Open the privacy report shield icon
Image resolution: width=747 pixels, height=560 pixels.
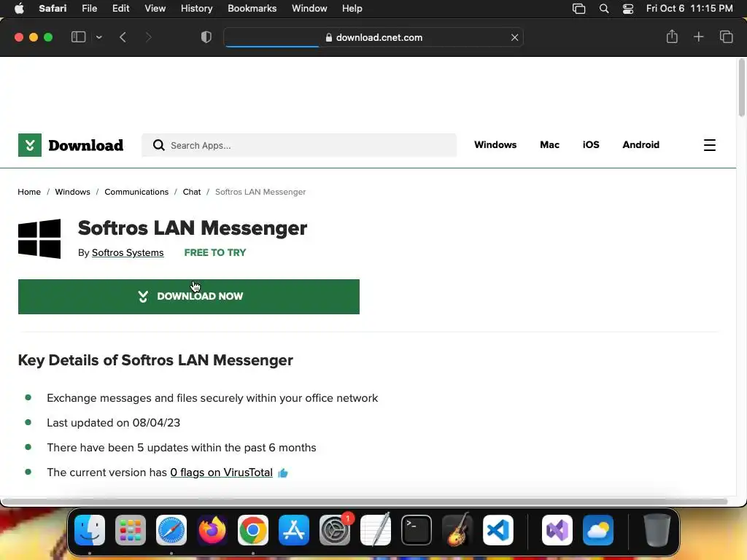tap(206, 37)
